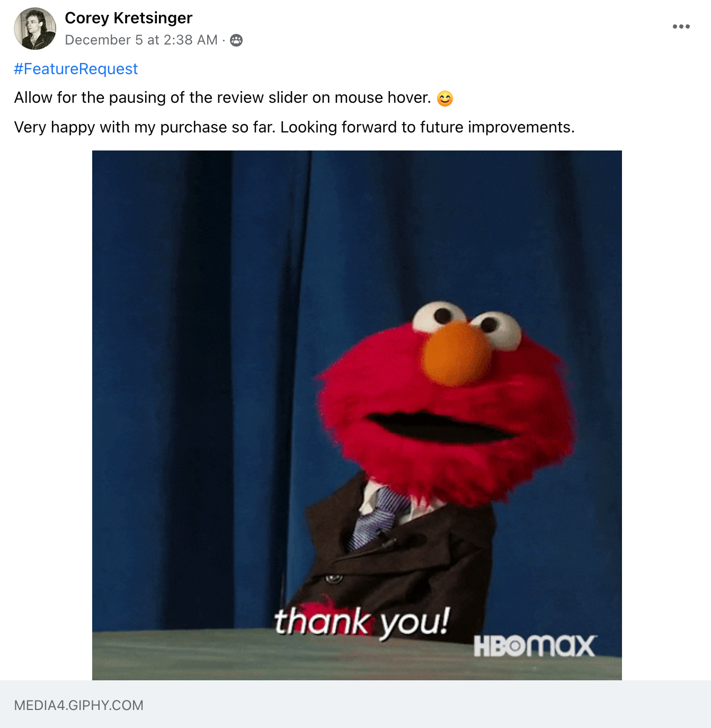Click the 'Very happy with my purchase' sentence
This screenshot has width=711, height=728.
click(x=294, y=127)
